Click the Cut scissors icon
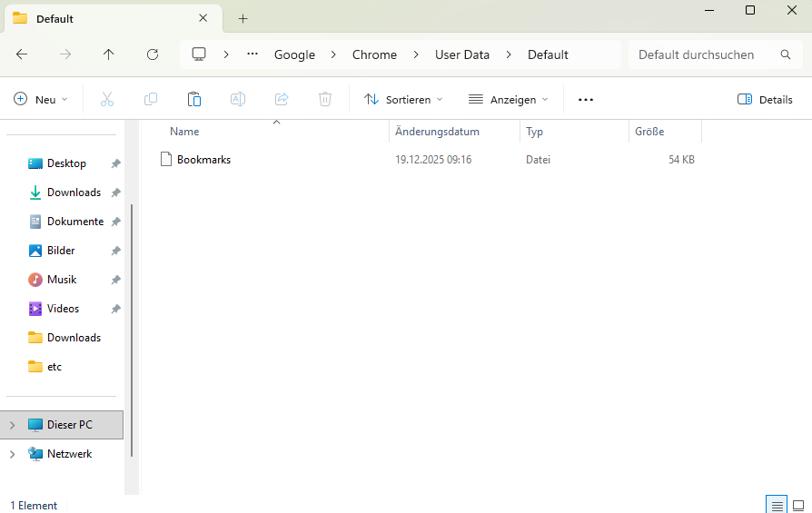Image resolution: width=812 pixels, height=513 pixels. click(106, 99)
